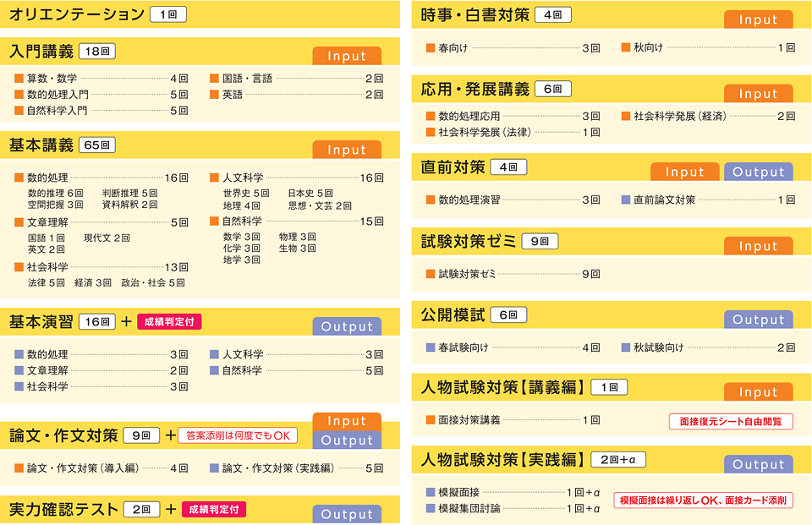
Task: Click the orange square beside 面接対策講義
Action: (x=431, y=420)
